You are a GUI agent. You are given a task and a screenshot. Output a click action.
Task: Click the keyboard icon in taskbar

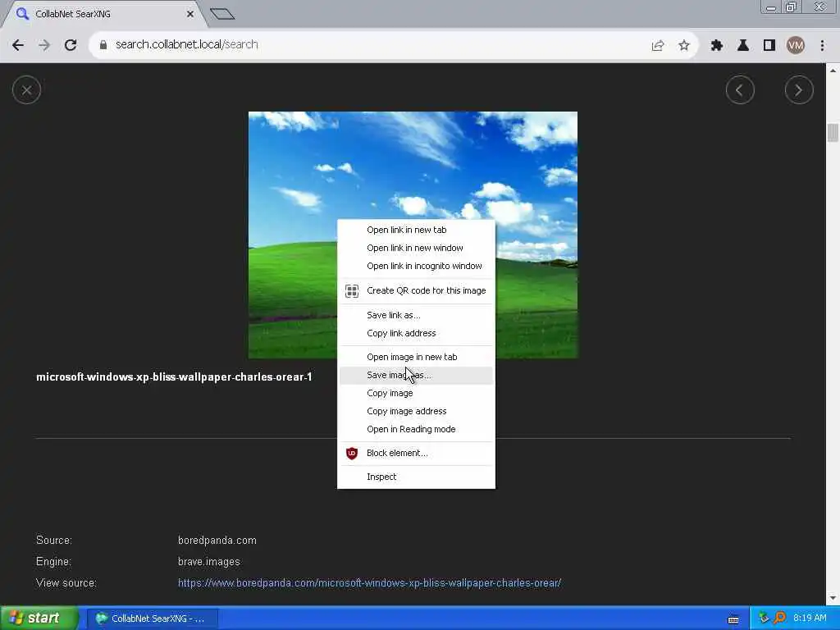click(x=733, y=619)
